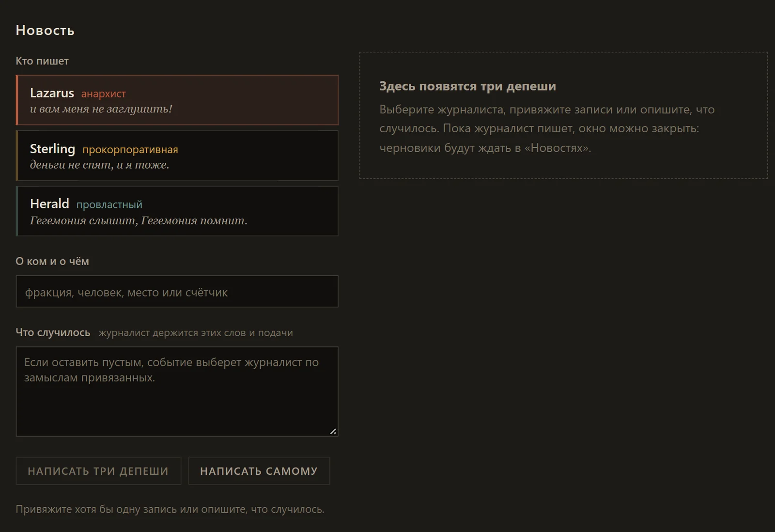Choose Sterling the pro-corporate journalist
The image size is (775, 532).
177,156
